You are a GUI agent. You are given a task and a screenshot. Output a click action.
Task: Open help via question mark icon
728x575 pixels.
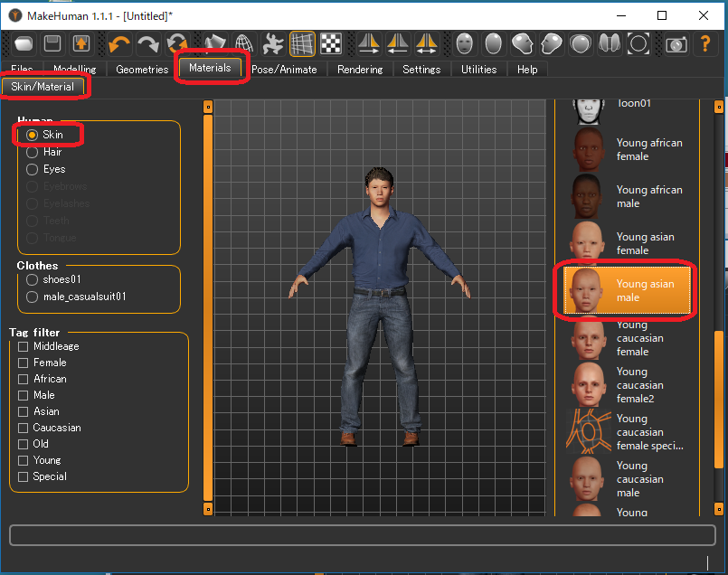coord(705,43)
